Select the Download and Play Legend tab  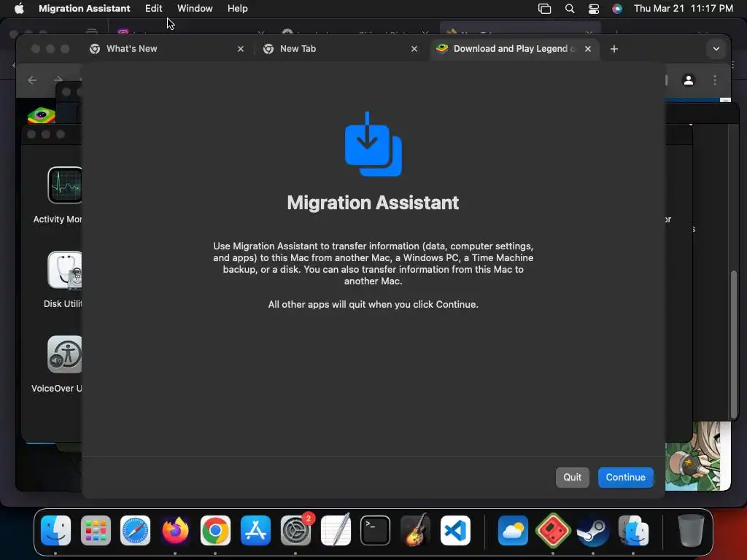tap(514, 49)
